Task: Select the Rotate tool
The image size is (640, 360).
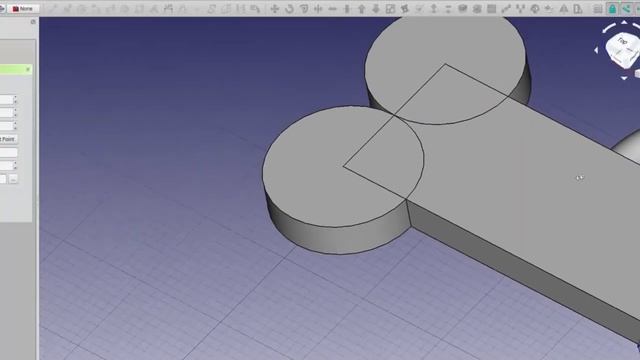Action: pyautogui.click(x=289, y=9)
